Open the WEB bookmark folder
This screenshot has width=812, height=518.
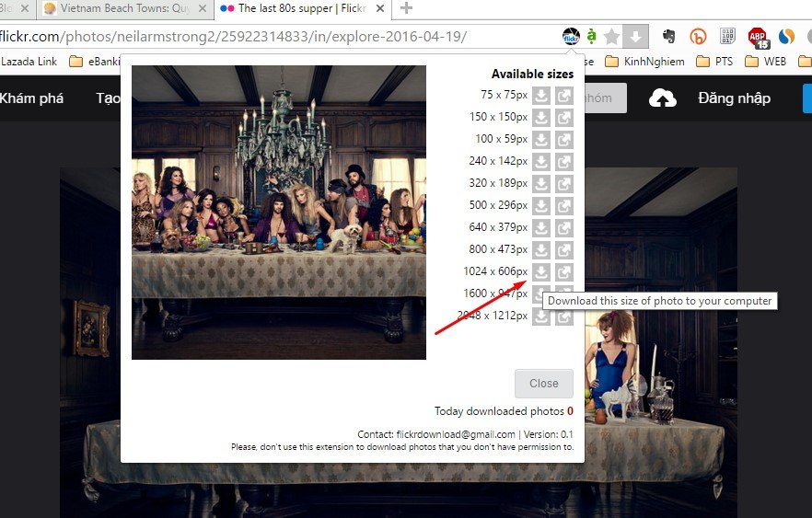tap(765, 62)
